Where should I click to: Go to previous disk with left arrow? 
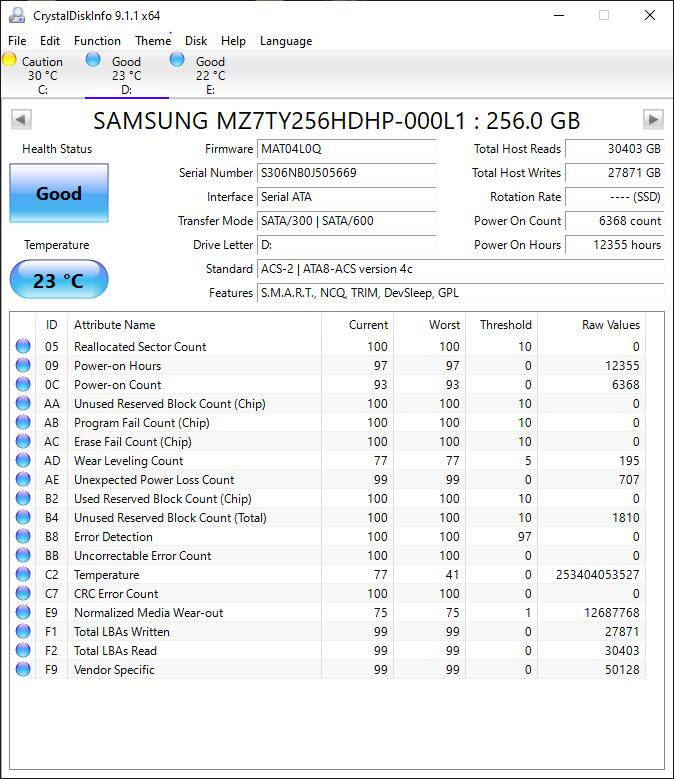coord(20,120)
